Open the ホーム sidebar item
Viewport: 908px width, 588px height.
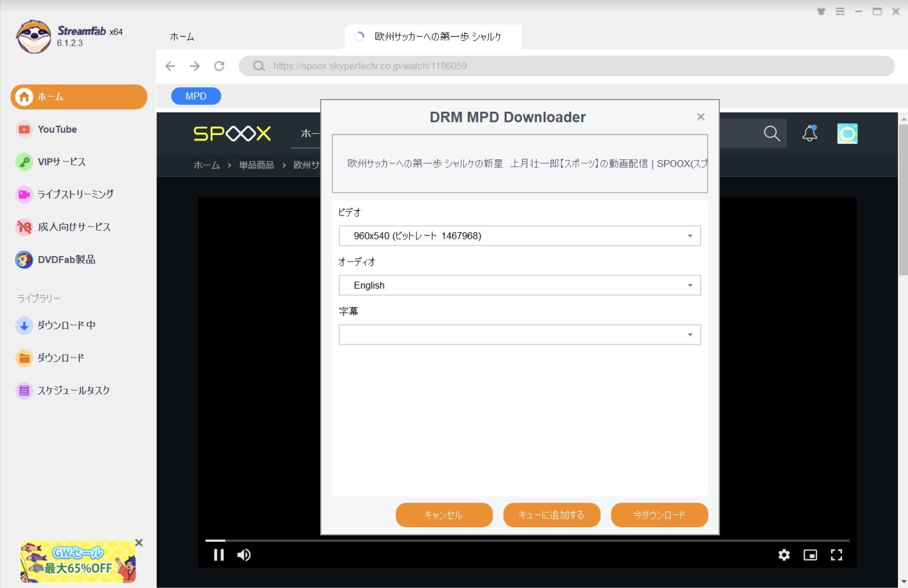(x=79, y=97)
